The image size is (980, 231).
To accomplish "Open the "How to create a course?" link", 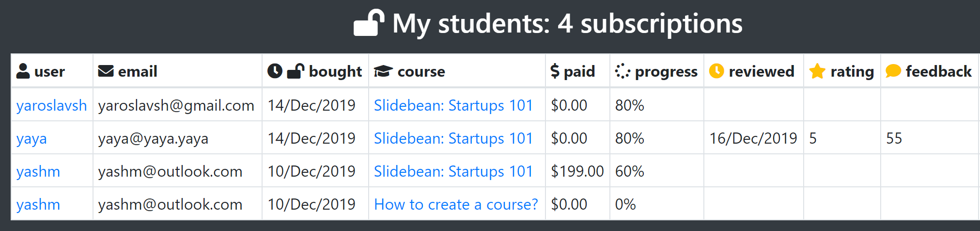I will (456, 204).
